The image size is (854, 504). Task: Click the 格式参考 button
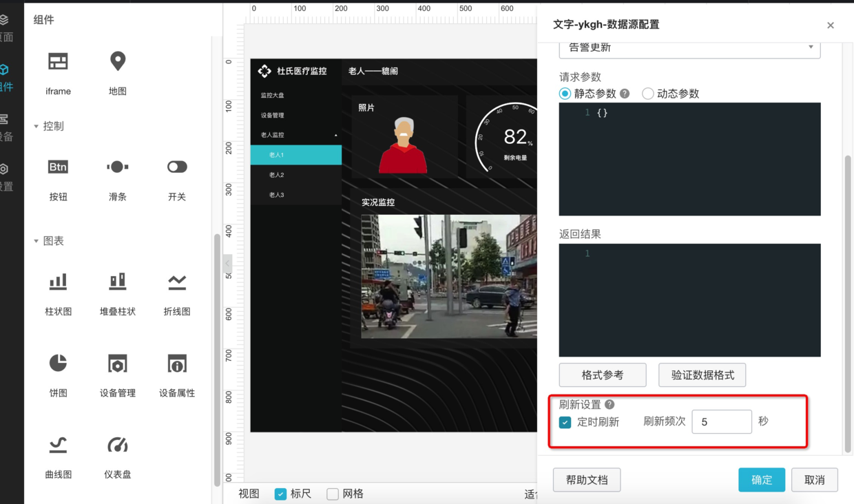tap(603, 375)
